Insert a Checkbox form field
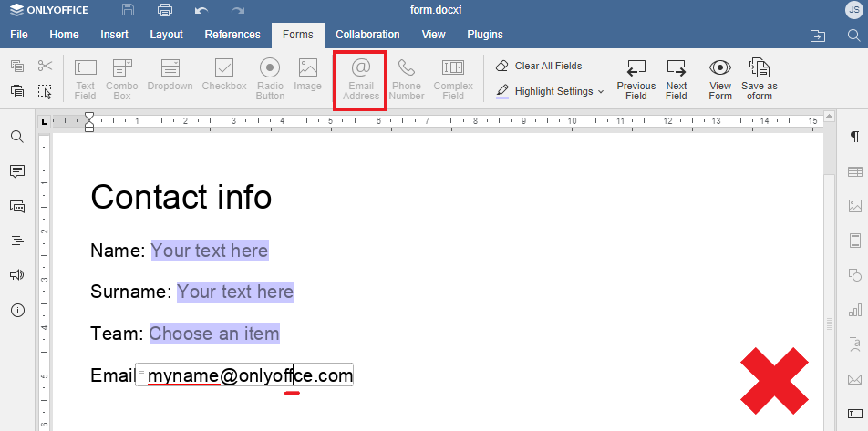The height and width of the screenshot is (431, 868). tap(224, 78)
